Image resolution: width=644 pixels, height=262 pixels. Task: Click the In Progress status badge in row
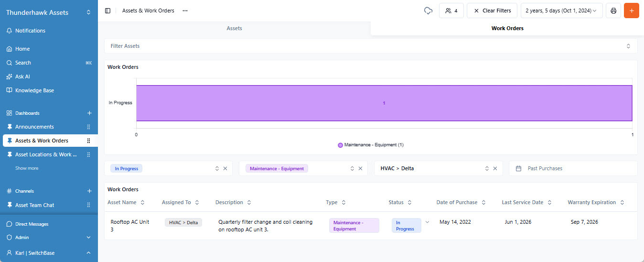coord(407,226)
